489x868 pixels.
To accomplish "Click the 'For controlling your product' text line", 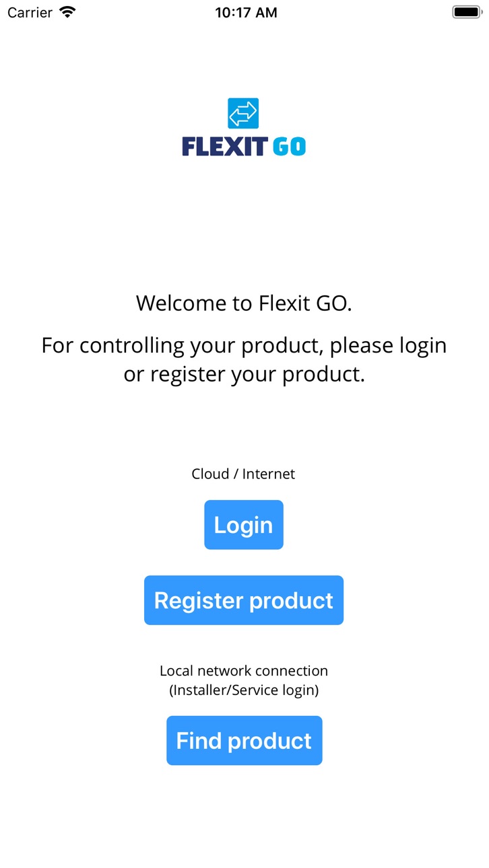I will pyautogui.click(x=244, y=345).
